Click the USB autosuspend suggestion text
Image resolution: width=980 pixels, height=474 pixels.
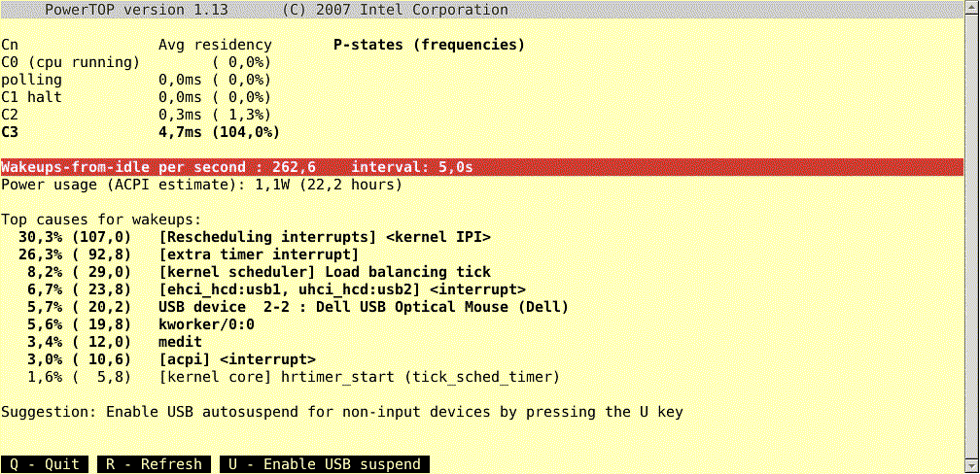(342, 412)
